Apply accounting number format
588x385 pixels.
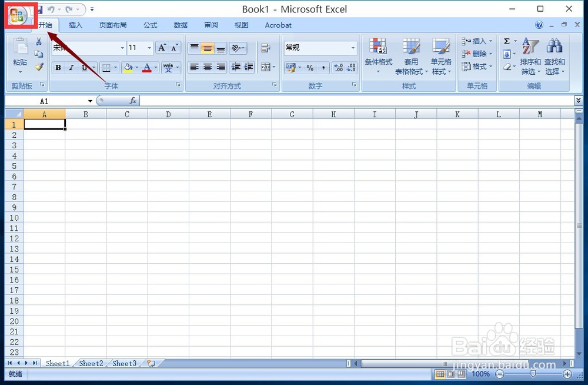(291, 68)
